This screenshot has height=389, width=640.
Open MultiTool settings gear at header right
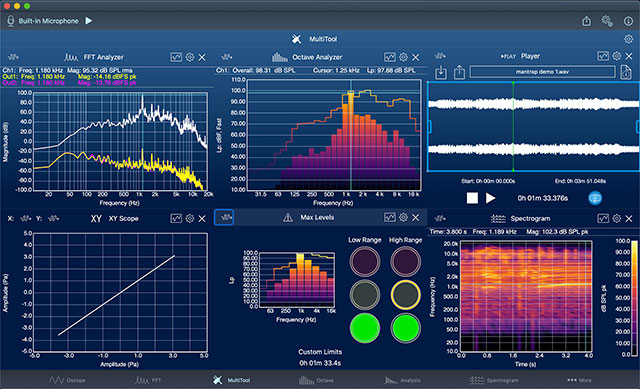628,39
